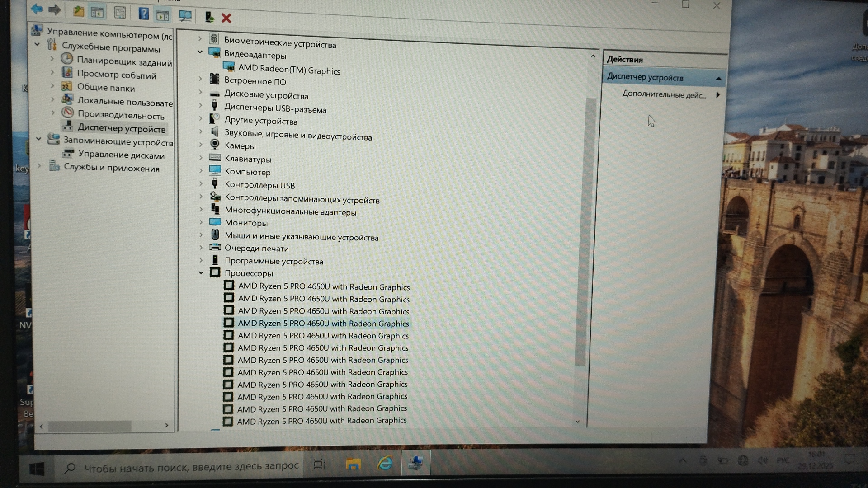This screenshot has height=488, width=868.
Task: Click the blue Back arrow in toolbar
Action: click(x=37, y=9)
